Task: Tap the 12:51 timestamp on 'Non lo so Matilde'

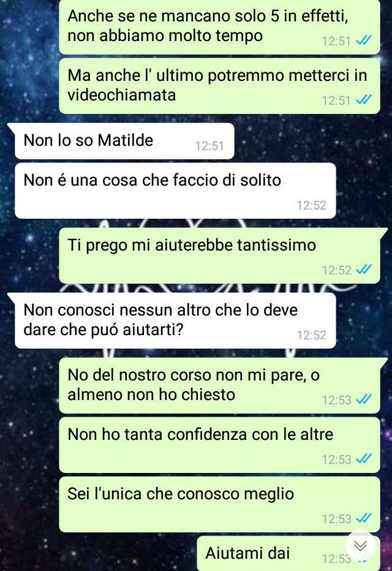Action: point(209,146)
